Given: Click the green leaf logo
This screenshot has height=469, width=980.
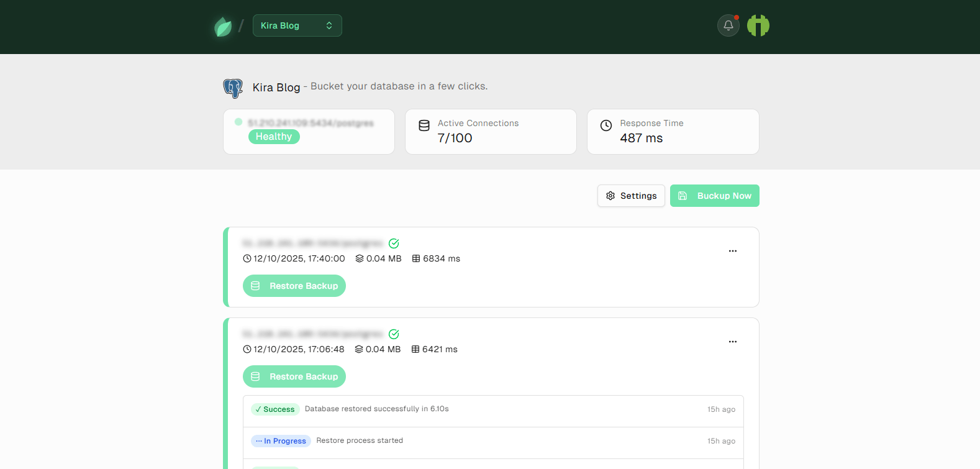Looking at the screenshot, I should (x=222, y=27).
